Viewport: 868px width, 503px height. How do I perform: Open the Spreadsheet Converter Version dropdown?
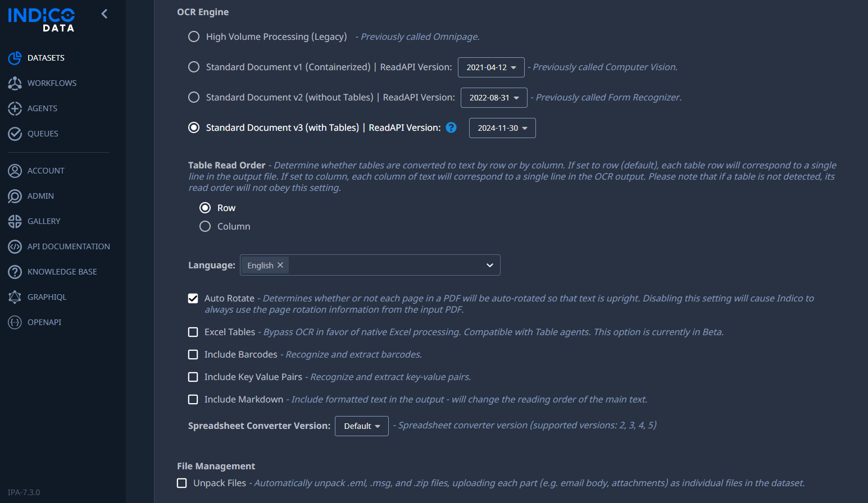[x=362, y=426]
